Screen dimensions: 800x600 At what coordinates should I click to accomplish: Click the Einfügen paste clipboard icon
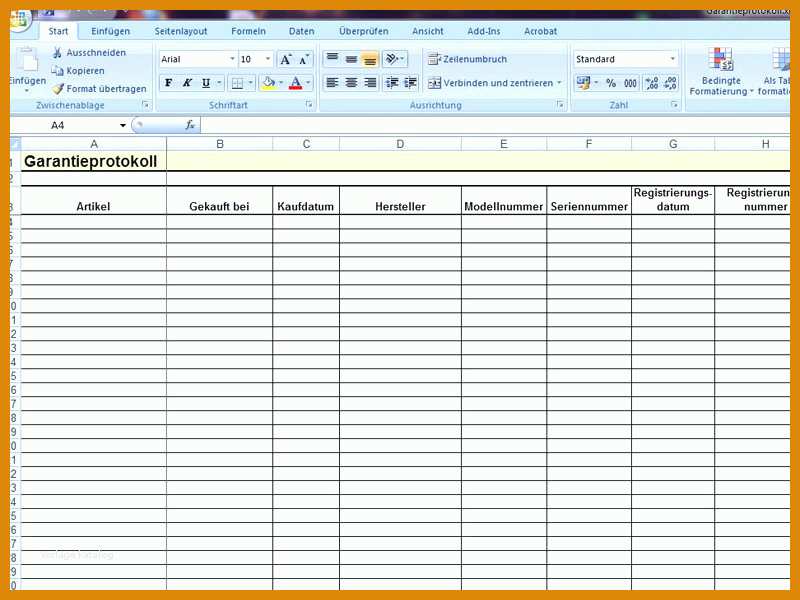click(26, 60)
